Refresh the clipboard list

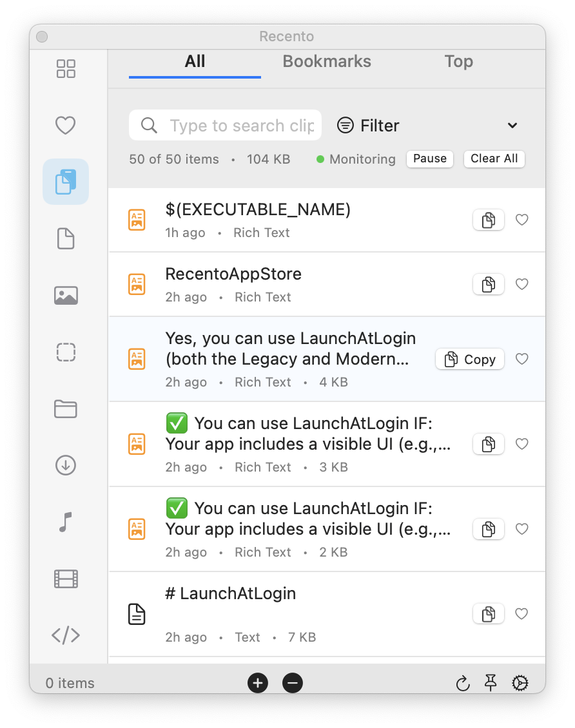[x=463, y=683]
